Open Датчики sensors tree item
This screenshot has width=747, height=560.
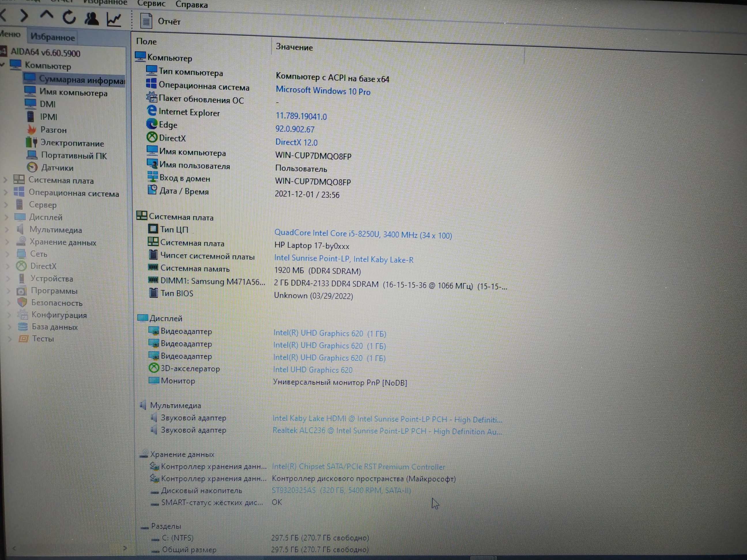57,168
